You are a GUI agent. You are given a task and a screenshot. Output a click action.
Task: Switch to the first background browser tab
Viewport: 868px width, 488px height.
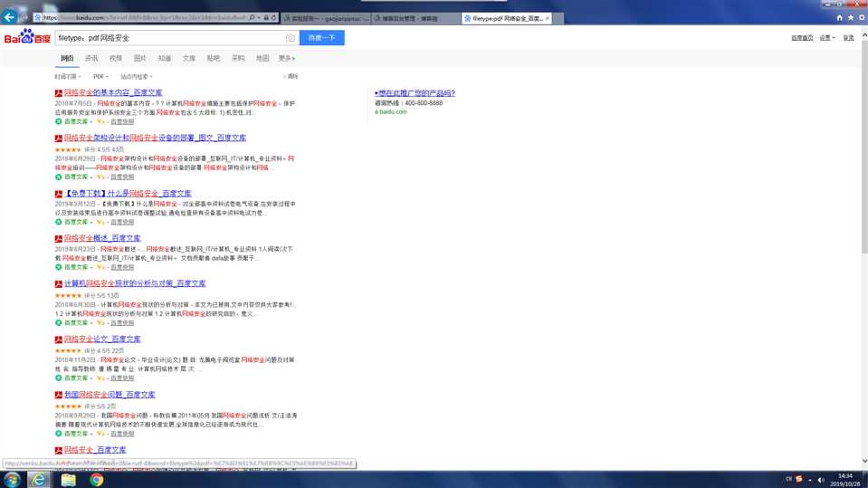coord(326,18)
